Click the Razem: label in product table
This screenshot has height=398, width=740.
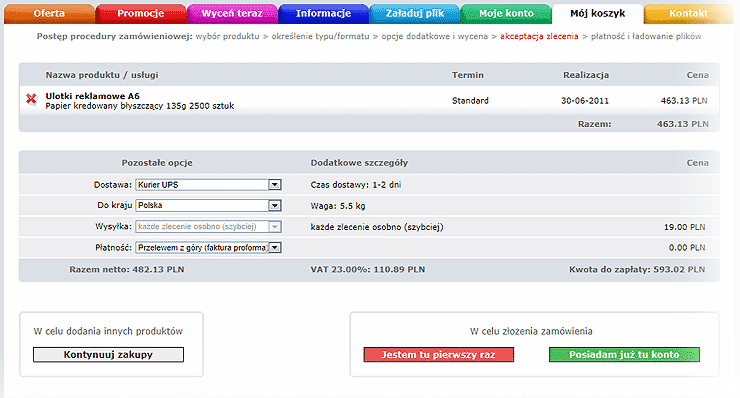(x=594, y=124)
